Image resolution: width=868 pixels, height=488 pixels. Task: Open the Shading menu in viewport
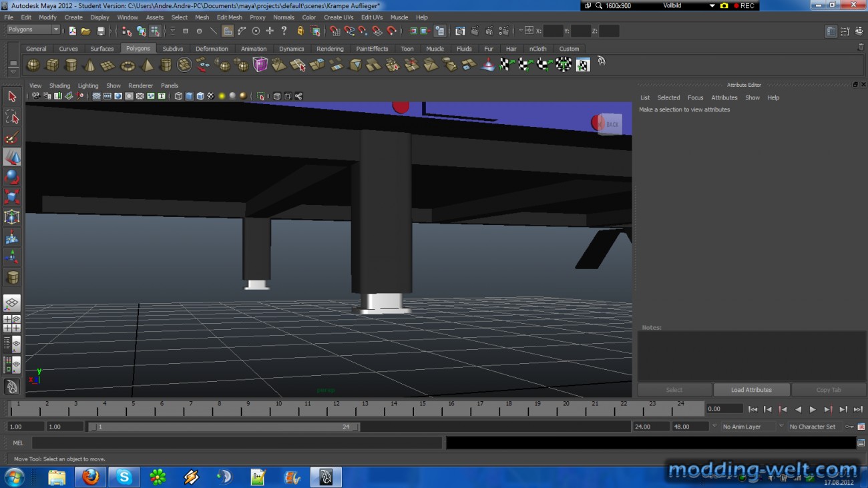(59, 85)
